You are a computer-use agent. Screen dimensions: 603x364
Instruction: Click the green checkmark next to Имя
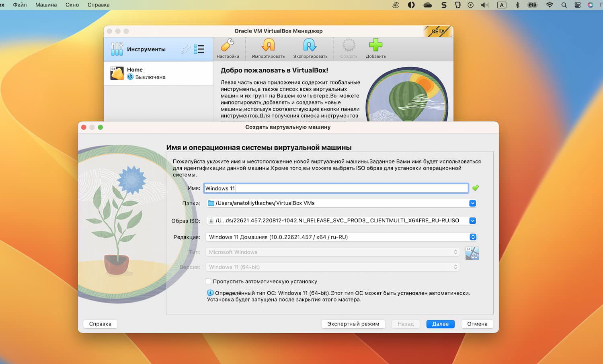476,188
